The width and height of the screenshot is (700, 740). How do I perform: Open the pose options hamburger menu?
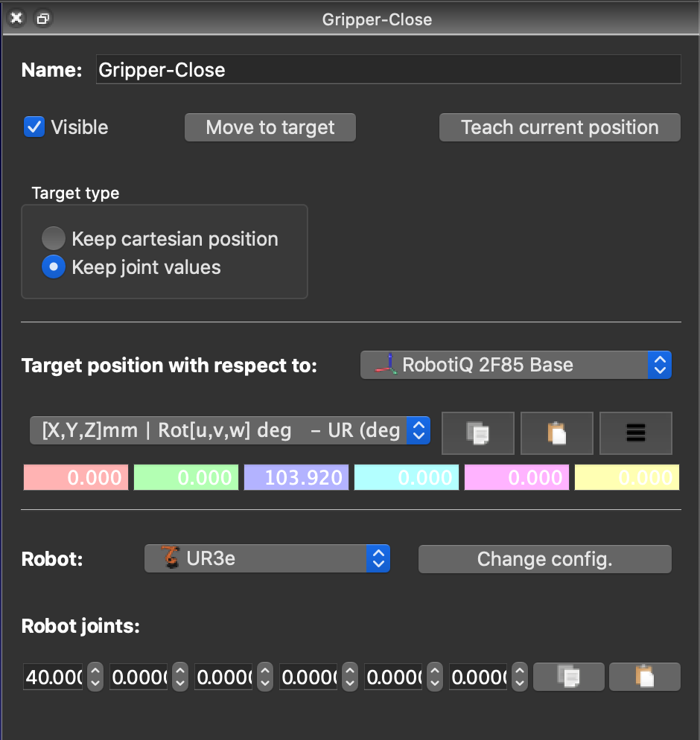coord(635,433)
